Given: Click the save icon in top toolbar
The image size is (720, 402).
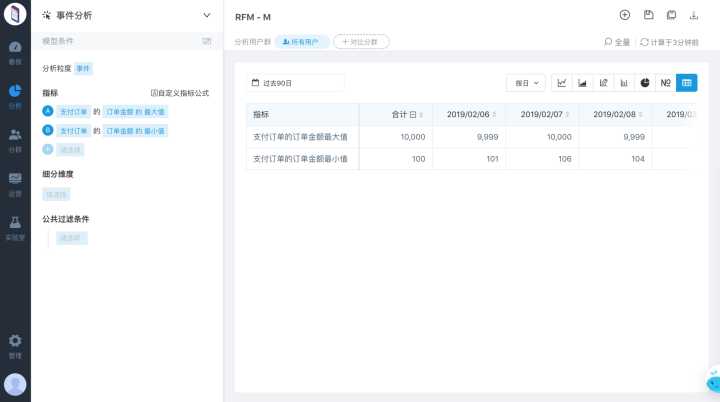Looking at the screenshot, I should click(x=648, y=15).
